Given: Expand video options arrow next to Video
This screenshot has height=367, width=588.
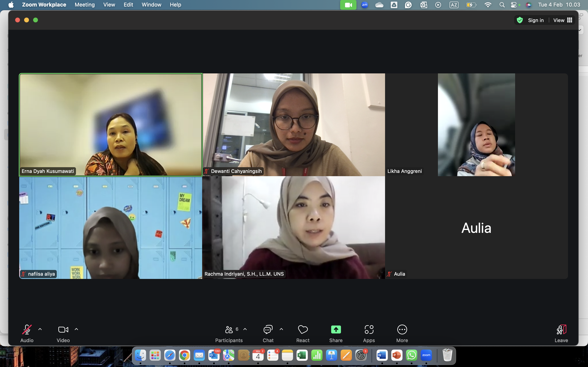Looking at the screenshot, I should tap(76, 329).
